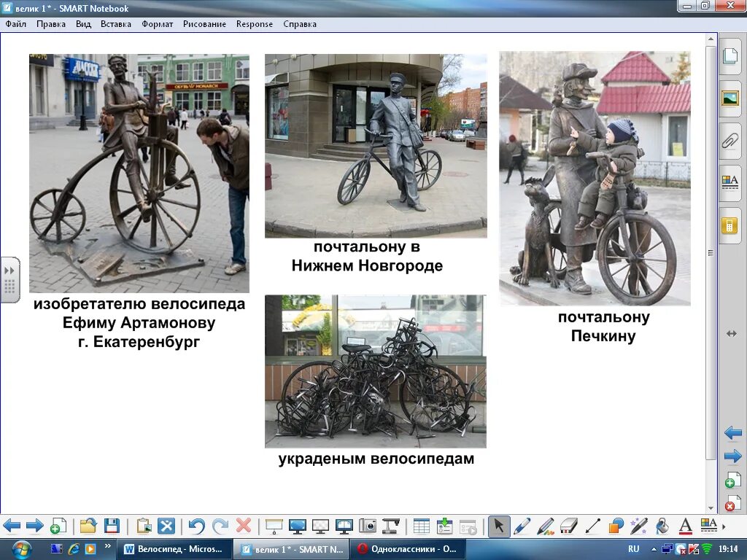Click the RU language indicator in tray

coord(634,549)
